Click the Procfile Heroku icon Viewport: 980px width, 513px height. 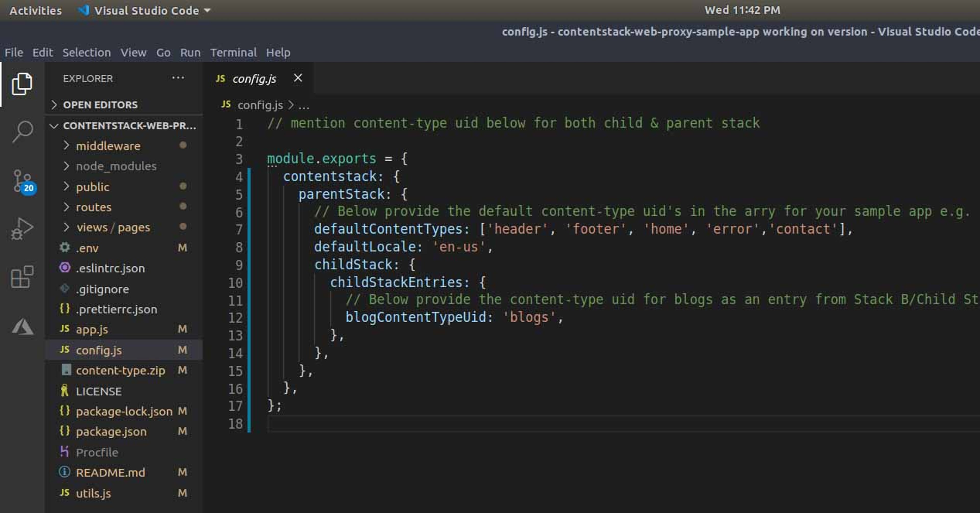pos(65,451)
